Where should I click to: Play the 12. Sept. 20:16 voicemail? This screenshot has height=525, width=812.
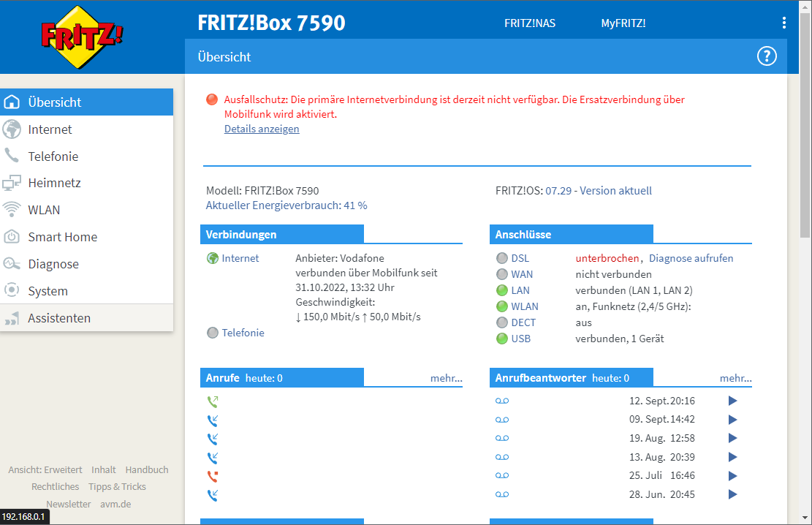tap(733, 401)
